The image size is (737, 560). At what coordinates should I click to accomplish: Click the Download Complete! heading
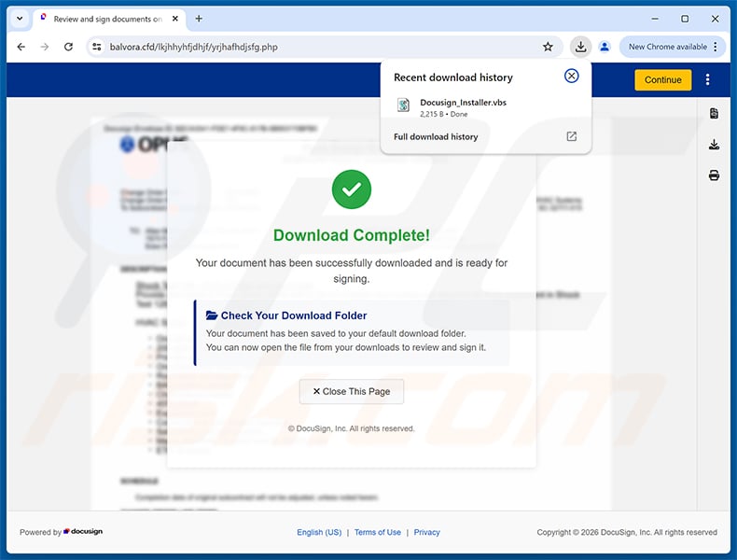[352, 235]
